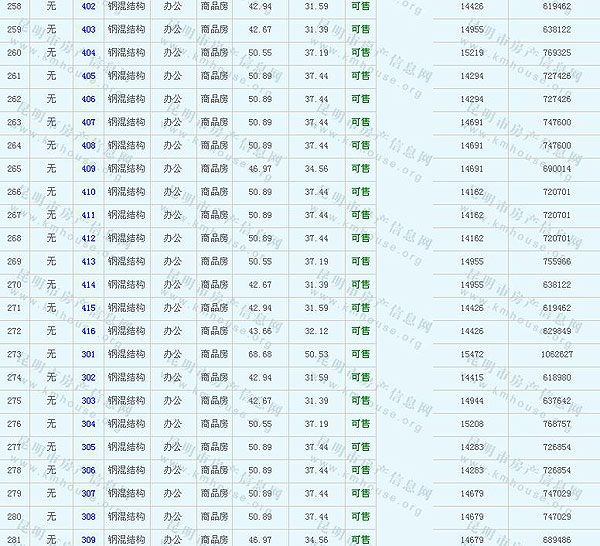Click unit price 15472 cell

coord(472,354)
